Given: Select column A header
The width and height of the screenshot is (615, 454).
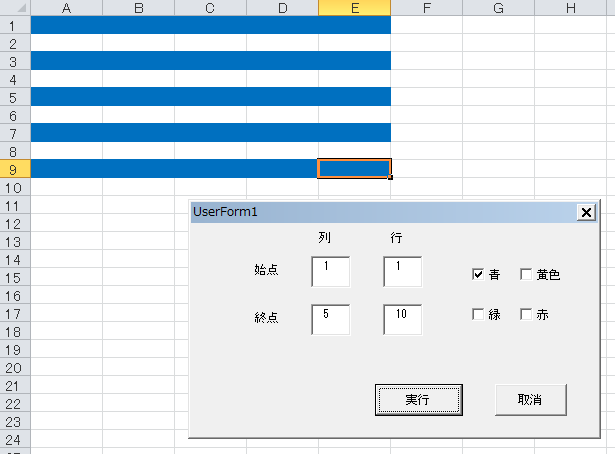Looking at the screenshot, I should 66,8.
